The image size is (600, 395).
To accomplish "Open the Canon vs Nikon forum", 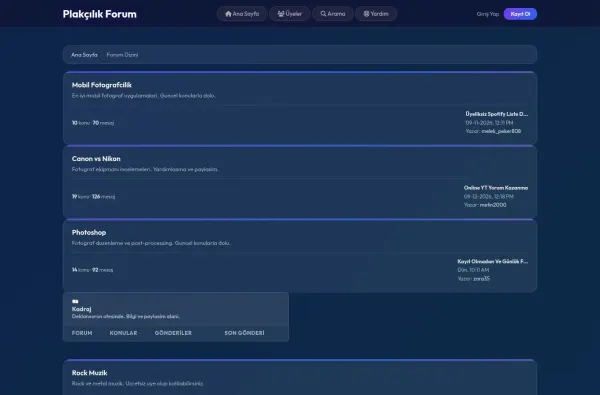I will point(96,158).
